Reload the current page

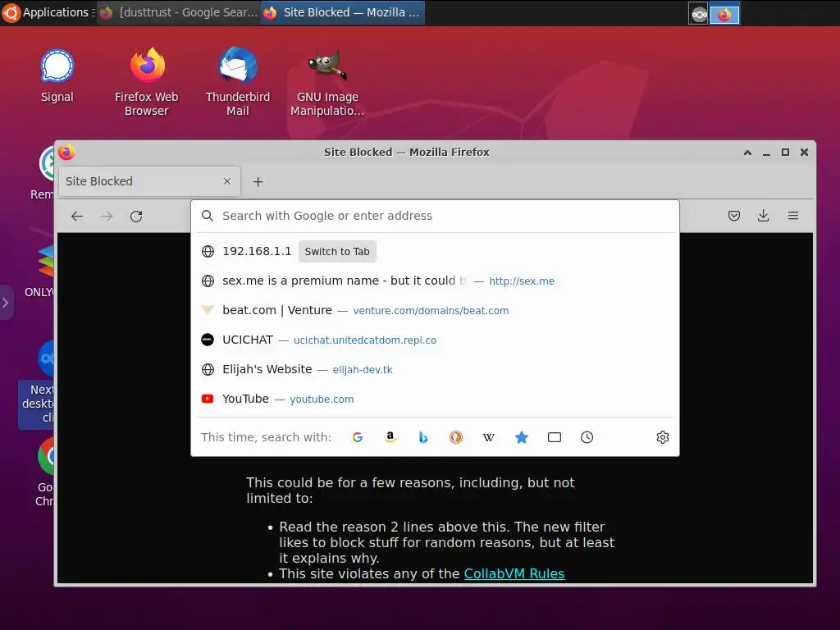coord(136,216)
